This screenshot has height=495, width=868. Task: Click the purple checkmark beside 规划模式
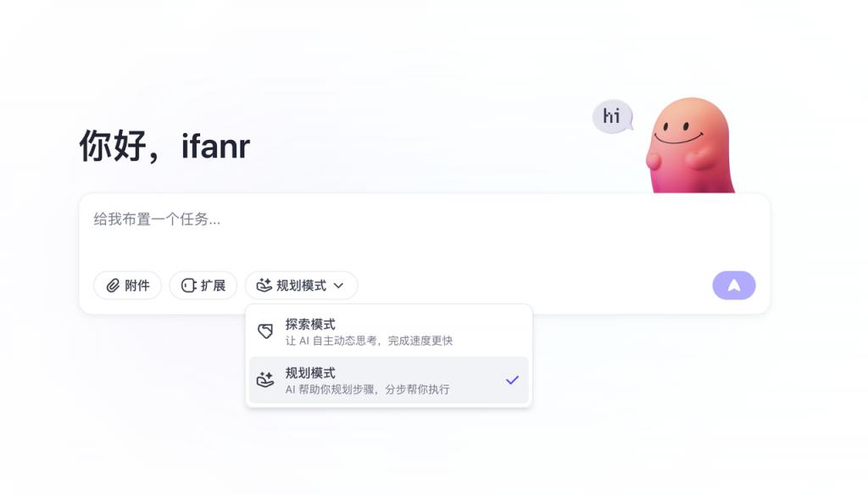tap(512, 380)
